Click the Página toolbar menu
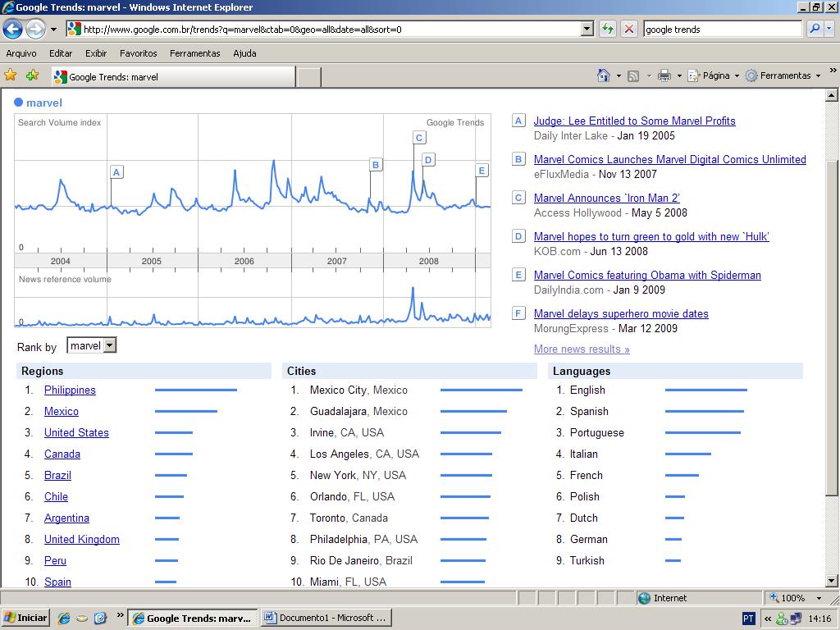The image size is (840, 630). click(x=713, y=75)
